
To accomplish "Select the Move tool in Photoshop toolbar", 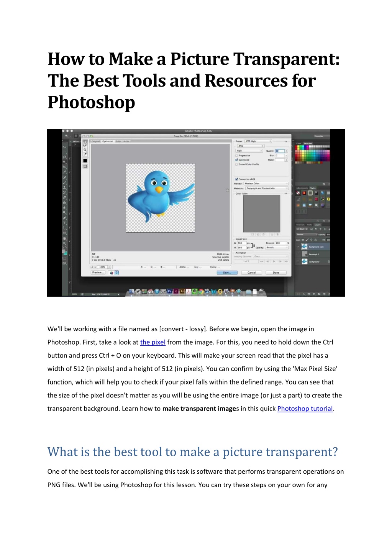I will tap(64, 147).
